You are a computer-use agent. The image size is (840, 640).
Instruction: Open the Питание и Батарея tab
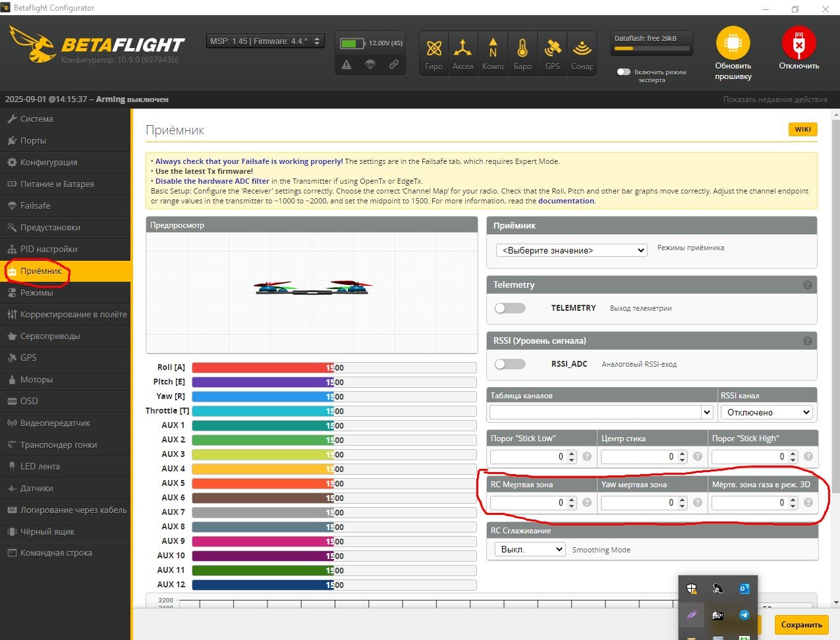[x=65, y=184]
